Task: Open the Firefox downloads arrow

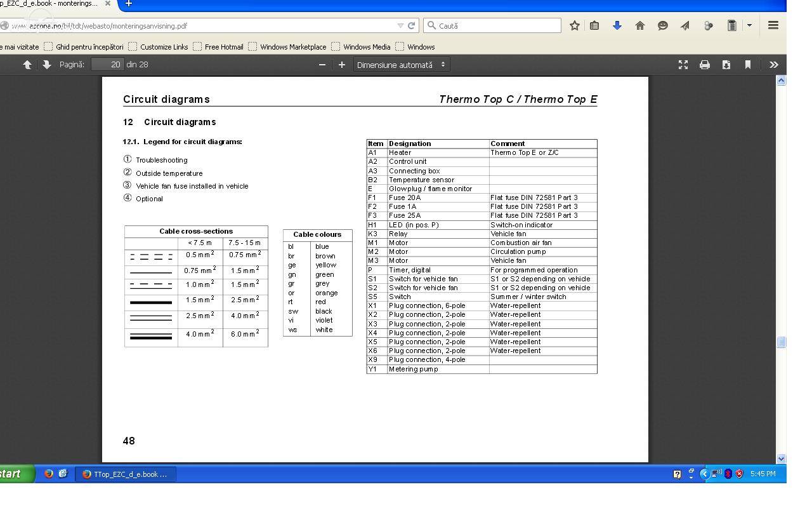Action: point(617,25)
